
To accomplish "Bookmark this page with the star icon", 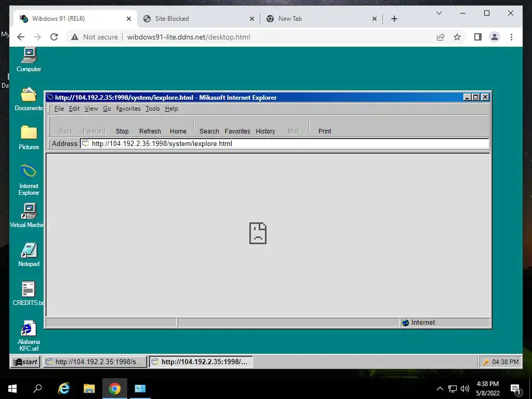I will (457, 37).
